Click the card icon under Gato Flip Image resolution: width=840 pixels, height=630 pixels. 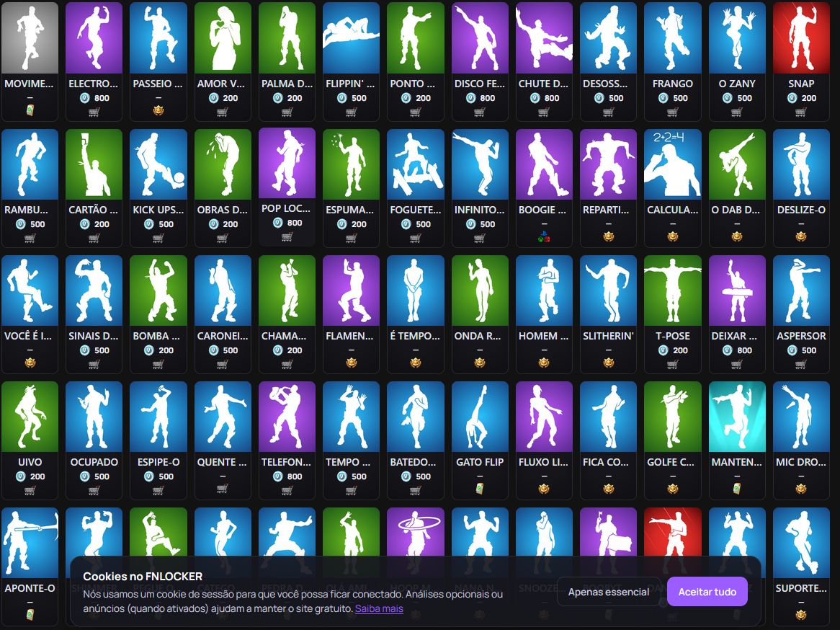click(x=480, y=489)
